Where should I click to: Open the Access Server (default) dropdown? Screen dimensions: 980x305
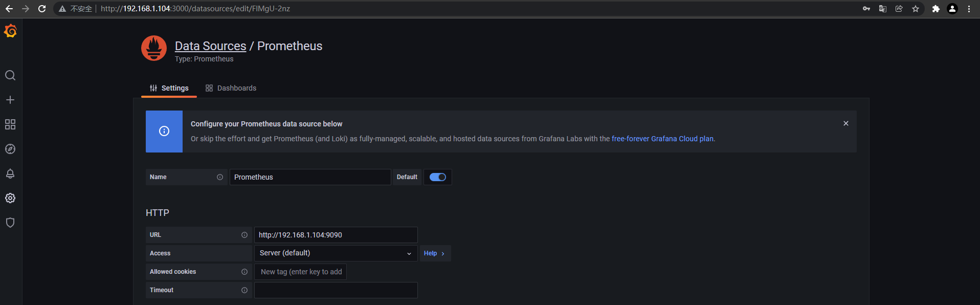[336, 253]
